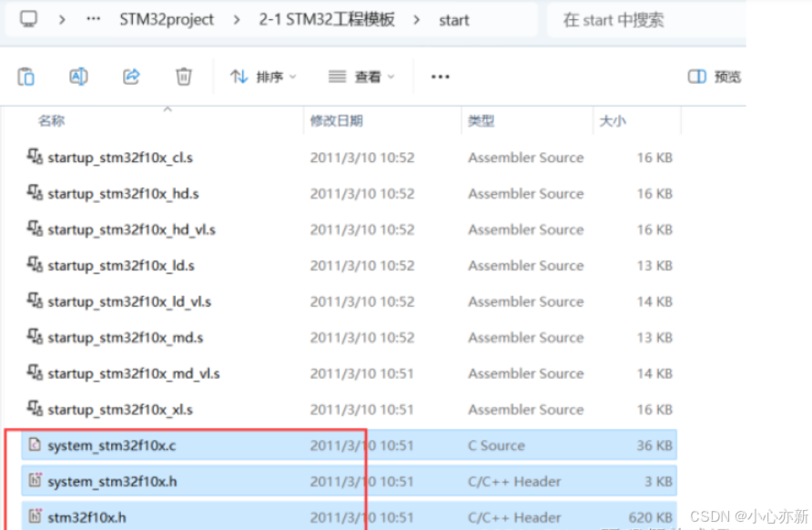Select file name startup_stm32f10x_cl.s
Image resolution: width=812 pixels, height=530 pixels.
[120, 158]
